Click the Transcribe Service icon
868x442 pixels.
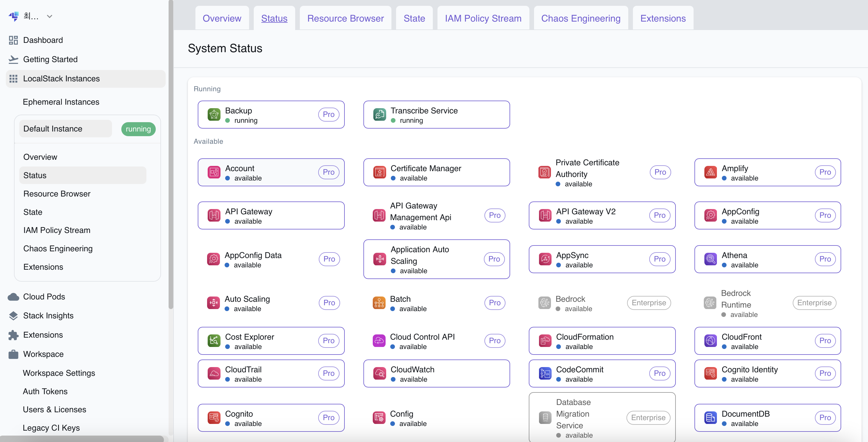(379, 115)
